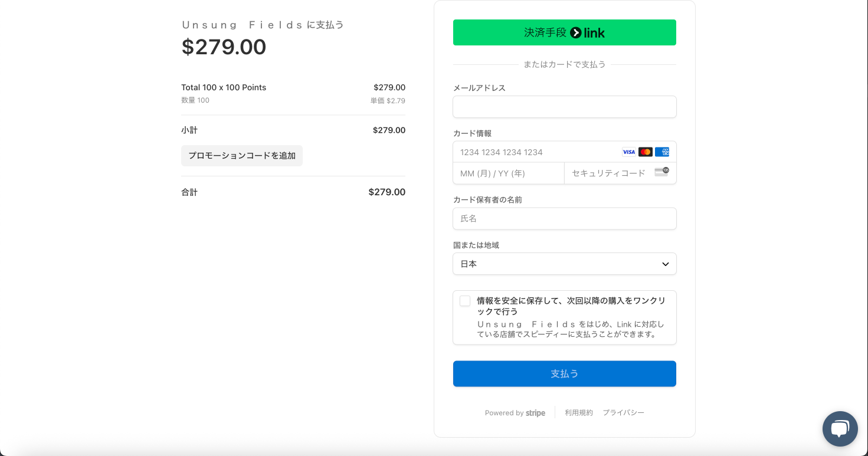The image size is (868, 456).
Task: Open the プライバシー privacy link
Action: click(624, 412)
